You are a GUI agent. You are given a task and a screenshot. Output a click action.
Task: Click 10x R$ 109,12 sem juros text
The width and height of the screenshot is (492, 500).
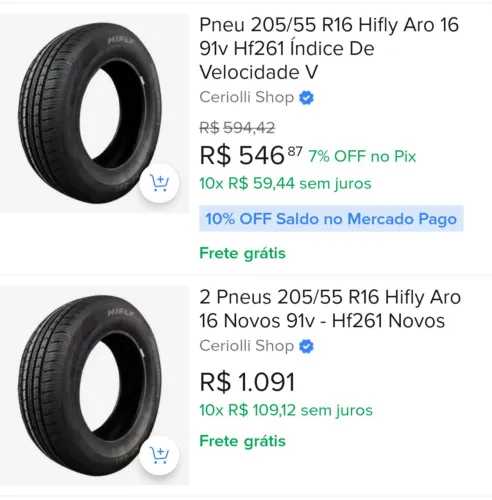286,410
